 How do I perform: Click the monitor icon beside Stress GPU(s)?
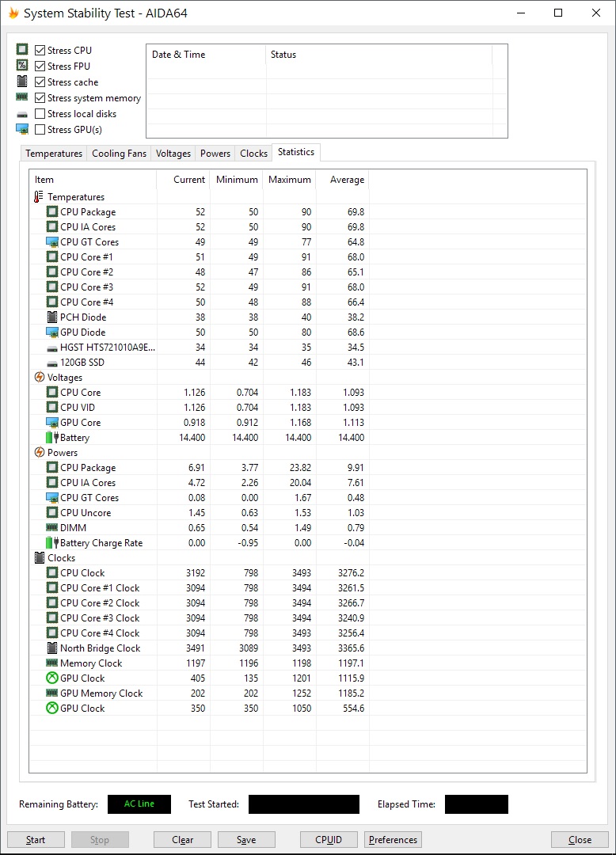[x=22, y=129]
